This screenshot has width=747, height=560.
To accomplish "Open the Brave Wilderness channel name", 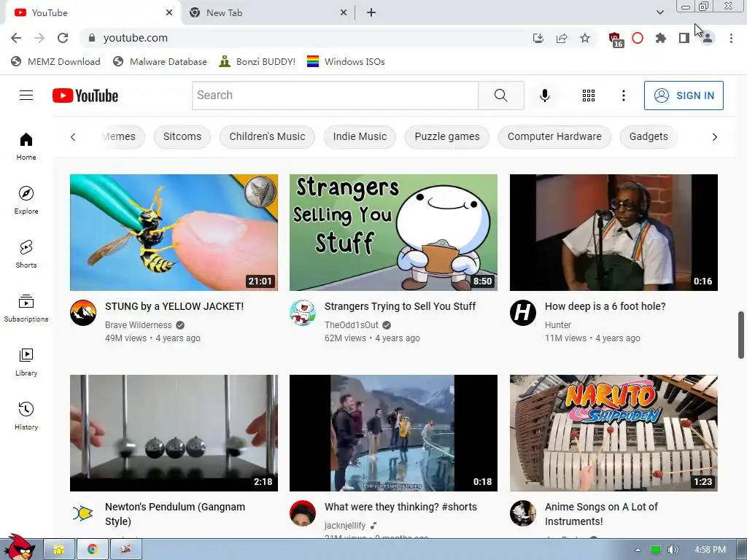I will pyautogui.click(x=138, y=324).
